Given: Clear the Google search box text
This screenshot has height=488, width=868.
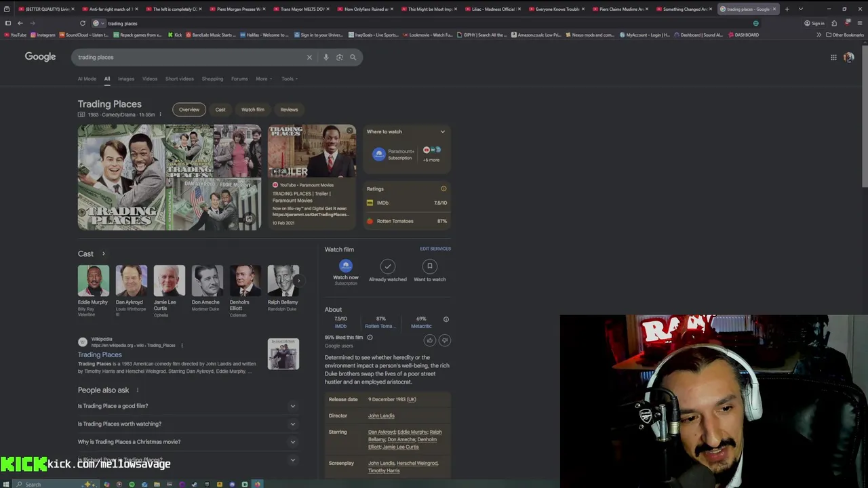Looking at the screenshot, I should pos(309,57).
